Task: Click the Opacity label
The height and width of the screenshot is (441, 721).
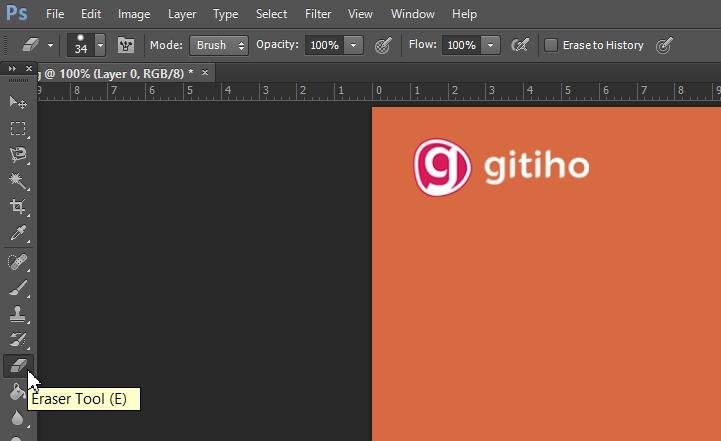Action: coord(277,45)
